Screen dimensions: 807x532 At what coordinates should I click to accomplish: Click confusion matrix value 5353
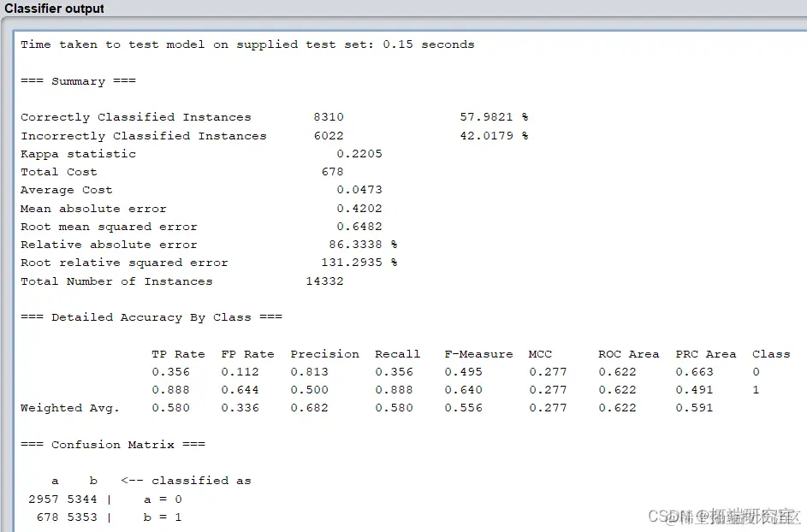point(82,517)
